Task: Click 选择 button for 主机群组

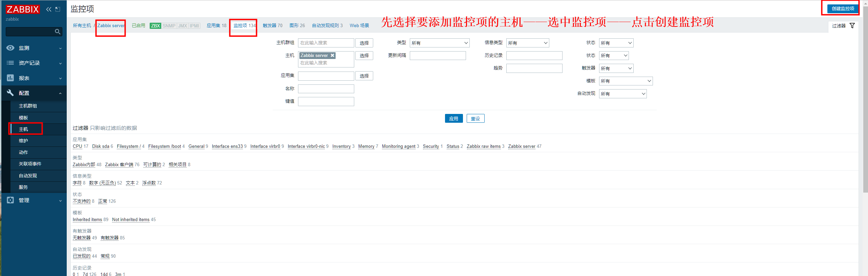Action: [364, 43]
